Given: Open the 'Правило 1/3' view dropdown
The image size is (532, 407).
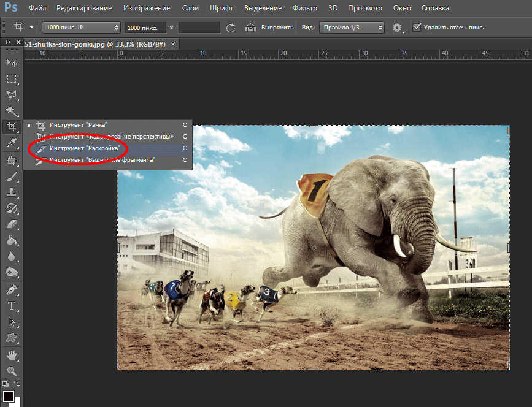Looking at the screenshot, I should point(352,28).
